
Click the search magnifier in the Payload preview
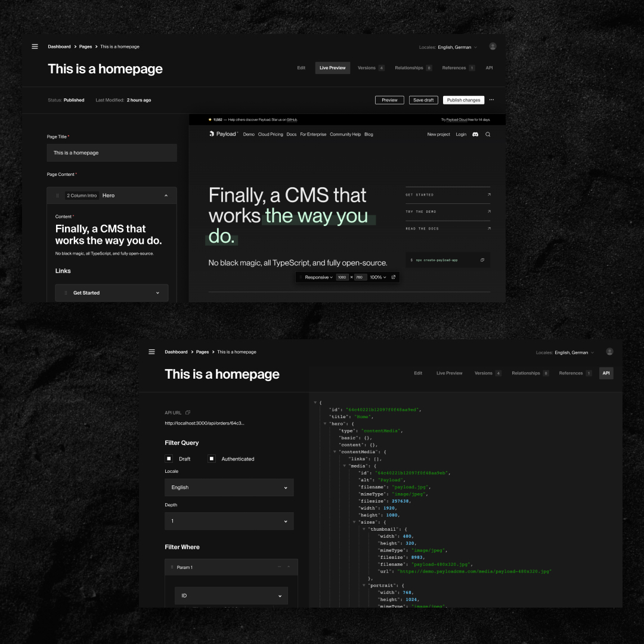pos(488,134)
